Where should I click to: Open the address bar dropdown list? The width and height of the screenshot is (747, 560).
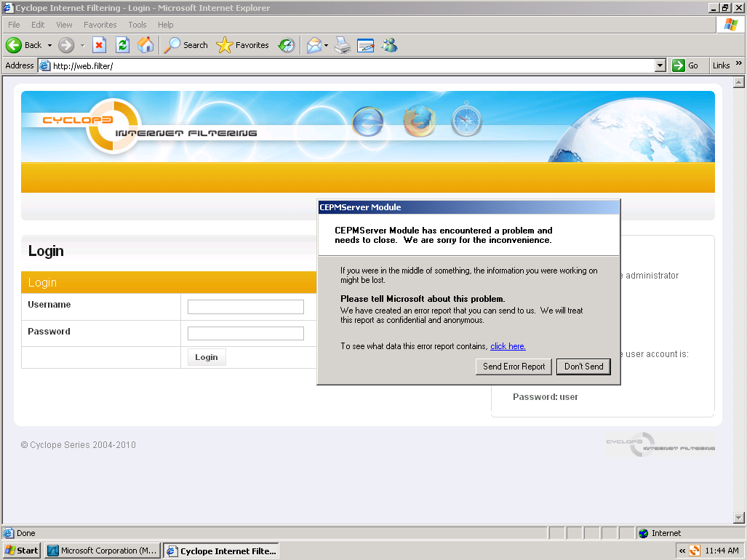tap(660, 65)
